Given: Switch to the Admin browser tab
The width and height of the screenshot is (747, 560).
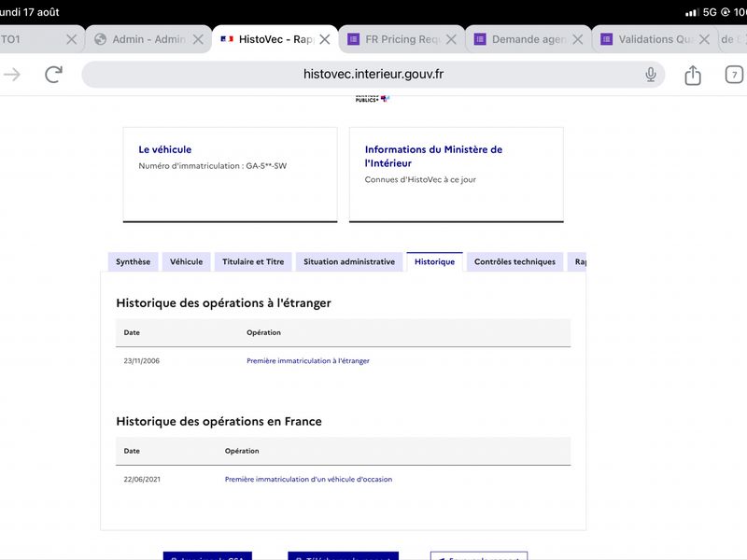Looking at the screenshot, I should pos(148,39).
